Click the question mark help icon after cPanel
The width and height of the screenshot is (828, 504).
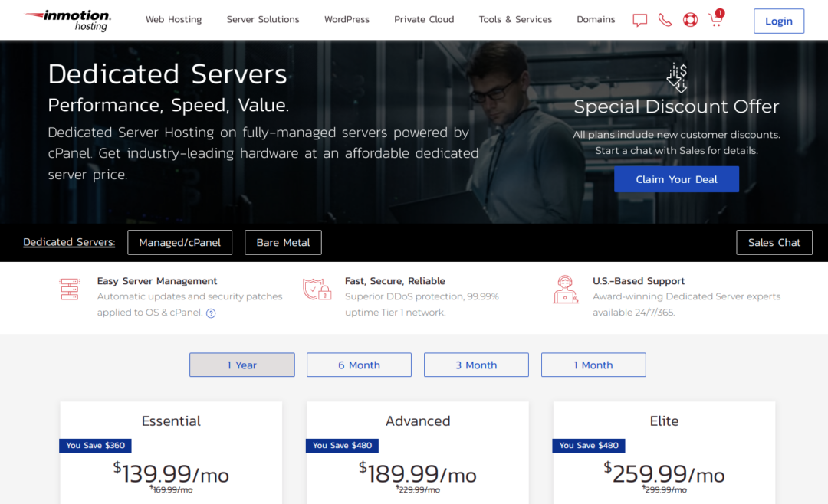tap(211, 313)
